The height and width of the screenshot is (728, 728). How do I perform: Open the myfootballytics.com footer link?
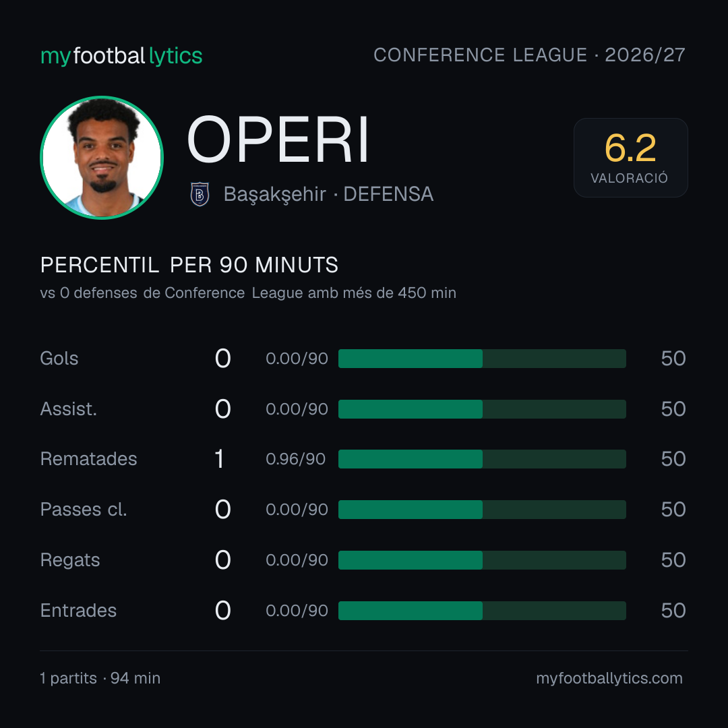609,678
